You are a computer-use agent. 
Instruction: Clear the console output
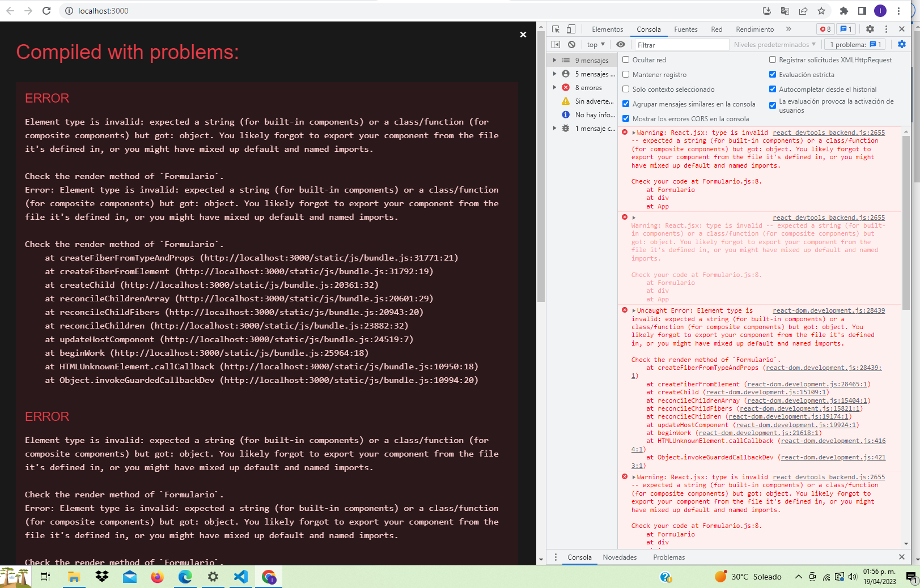pyautogui.click(x=571, y=44)
